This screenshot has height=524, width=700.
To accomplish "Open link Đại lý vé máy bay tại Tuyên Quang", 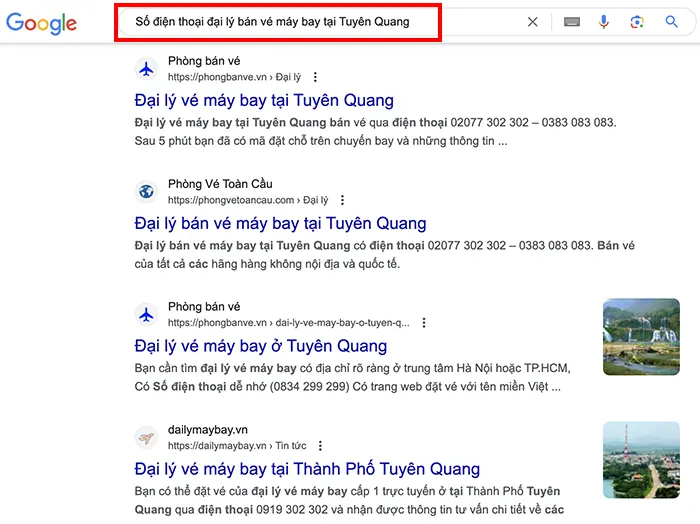I will 264,100.
